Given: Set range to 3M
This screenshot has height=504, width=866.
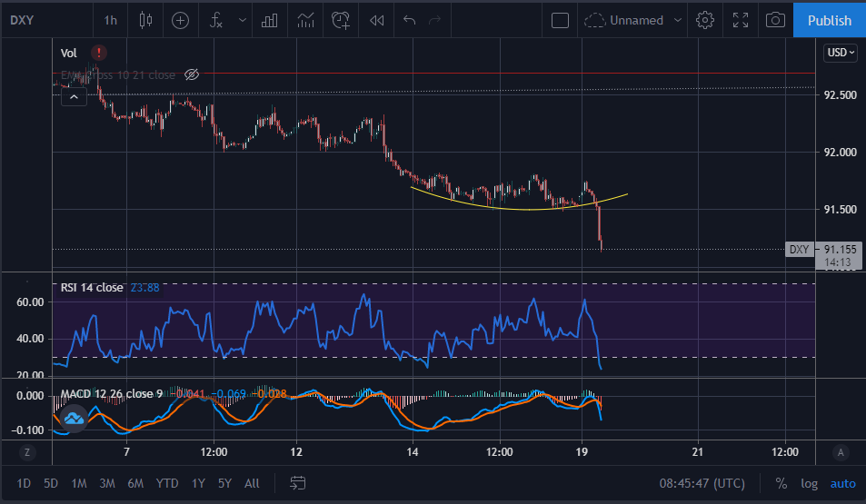Looking at the screenshot, I should 107,484.
